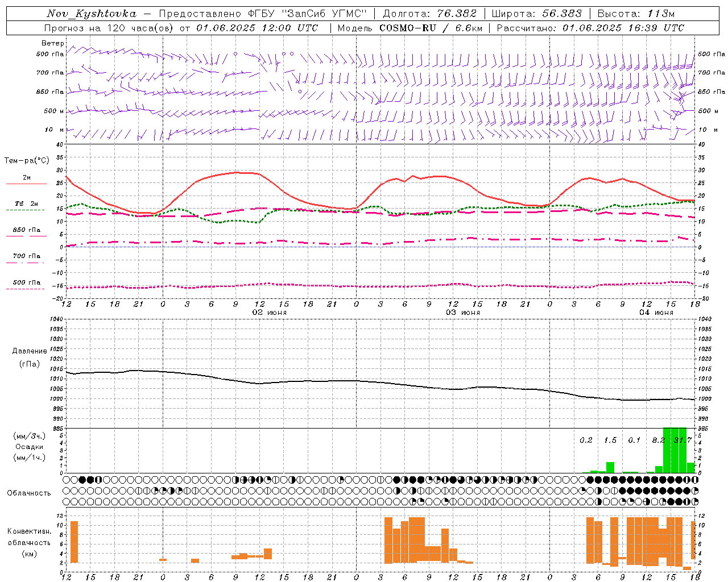728x582 pixels.
Task: Click the station name Nov_Kyshtovka
Action: pos(92,14)
